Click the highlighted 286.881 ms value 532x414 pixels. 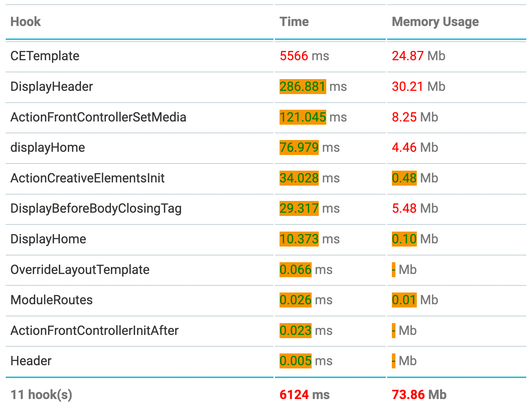pyautogui.click(x=303, y=87)
